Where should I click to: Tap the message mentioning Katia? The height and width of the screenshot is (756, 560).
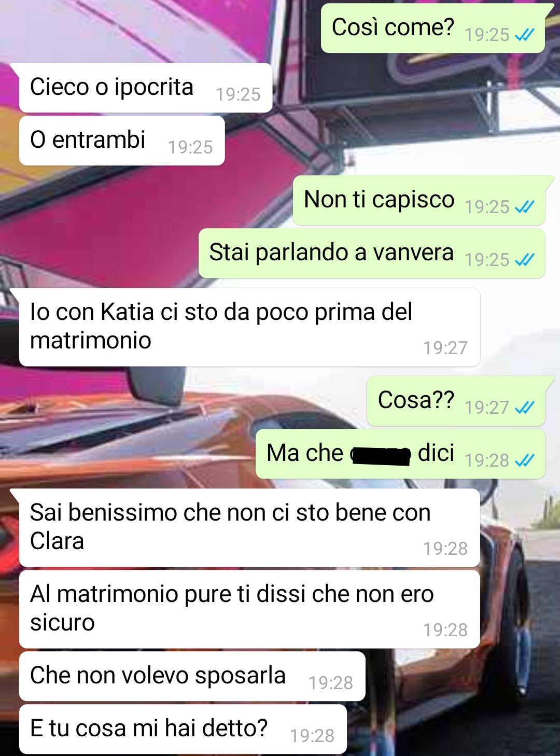[x=249, y=327]
